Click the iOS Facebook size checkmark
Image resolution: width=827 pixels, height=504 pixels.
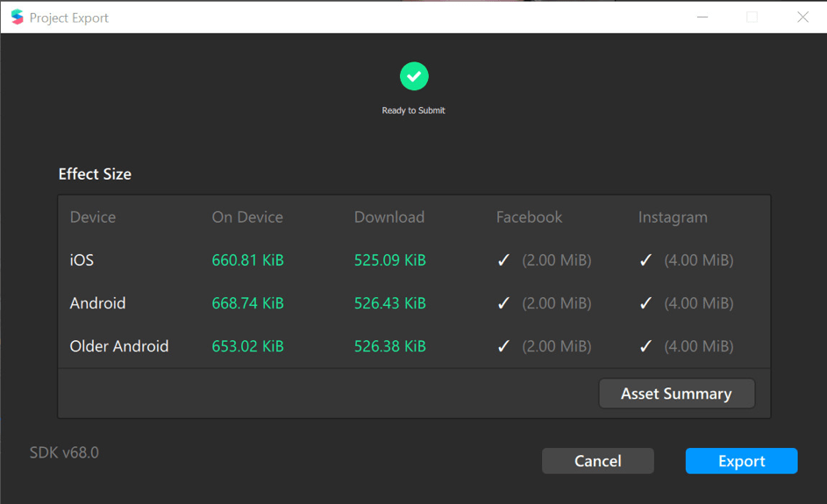point(503,260)
